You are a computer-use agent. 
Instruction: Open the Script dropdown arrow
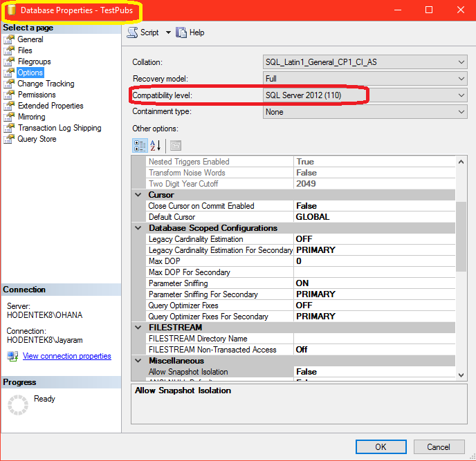coord(168,32)
